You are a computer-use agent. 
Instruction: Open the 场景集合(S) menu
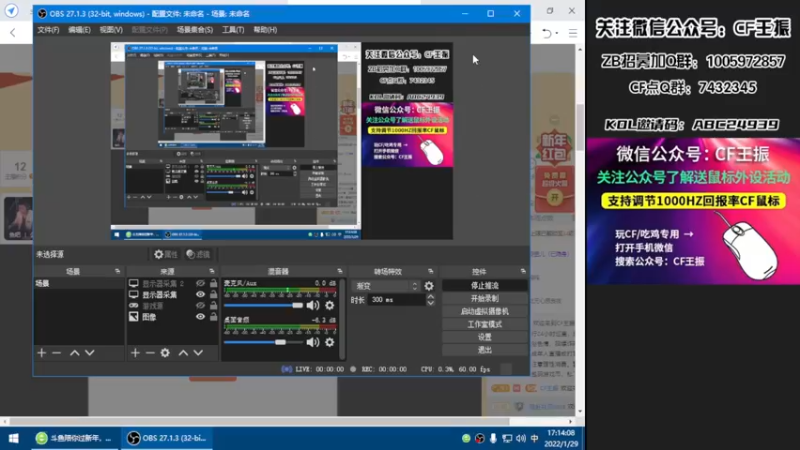pos(194,30)
